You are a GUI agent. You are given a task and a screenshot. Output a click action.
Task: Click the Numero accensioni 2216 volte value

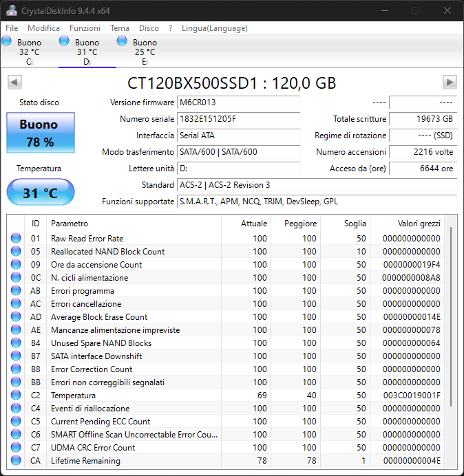423,152
